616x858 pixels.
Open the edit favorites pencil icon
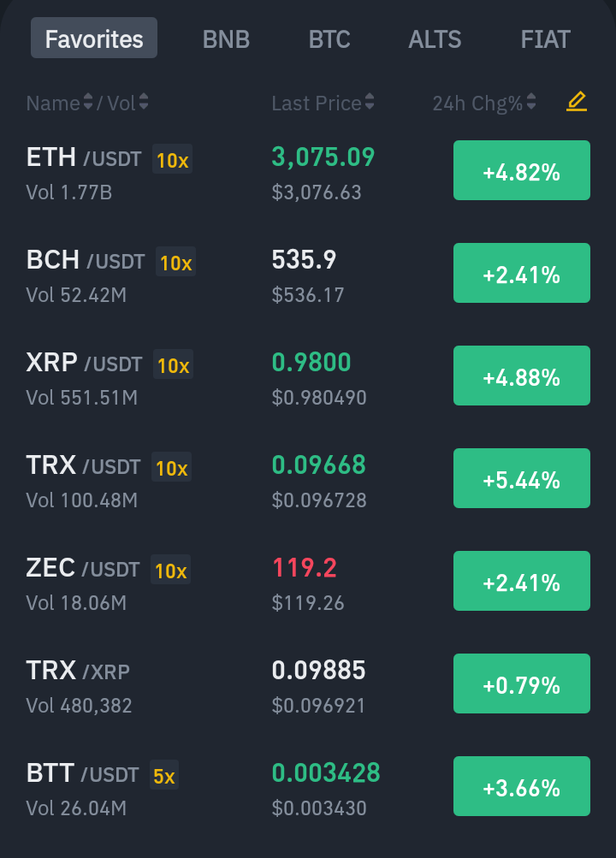[577, 102]
